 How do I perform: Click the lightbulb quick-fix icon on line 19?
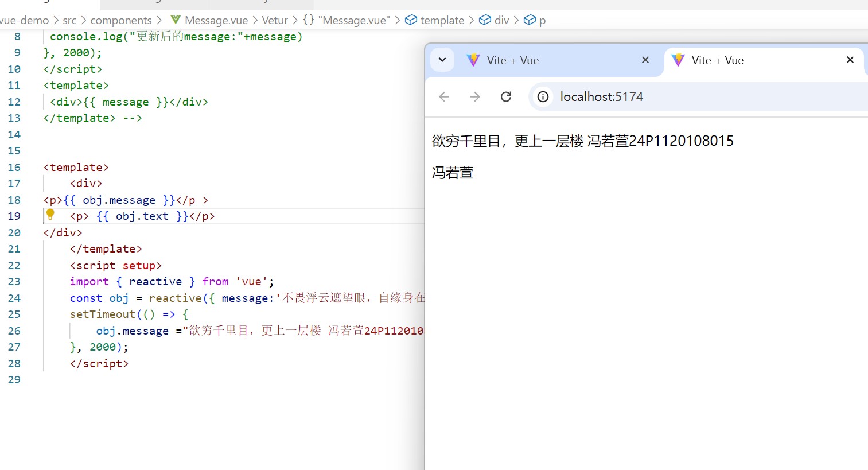click(x=50, y=215)
